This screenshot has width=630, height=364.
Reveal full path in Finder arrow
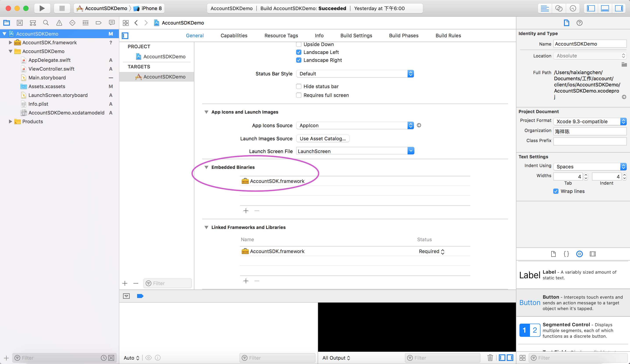(624, 97)
